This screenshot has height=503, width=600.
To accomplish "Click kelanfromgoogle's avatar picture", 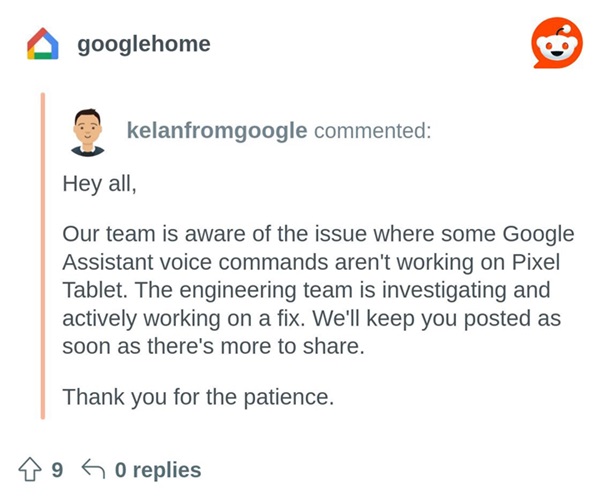I will coord(90,132).
